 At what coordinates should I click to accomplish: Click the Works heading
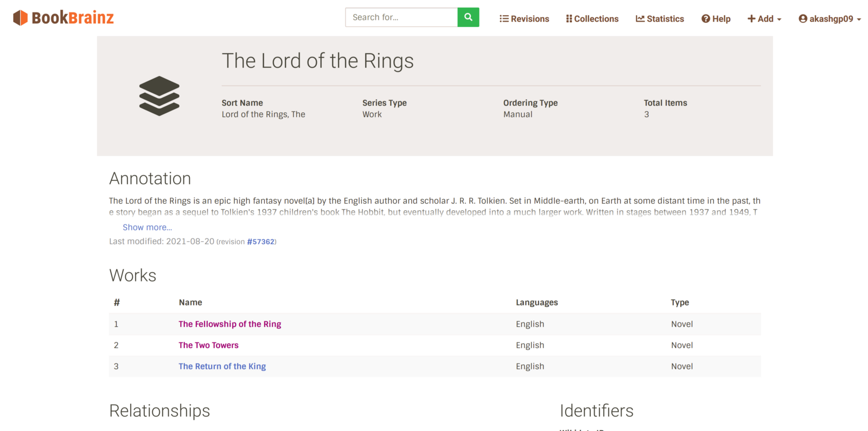133,275
